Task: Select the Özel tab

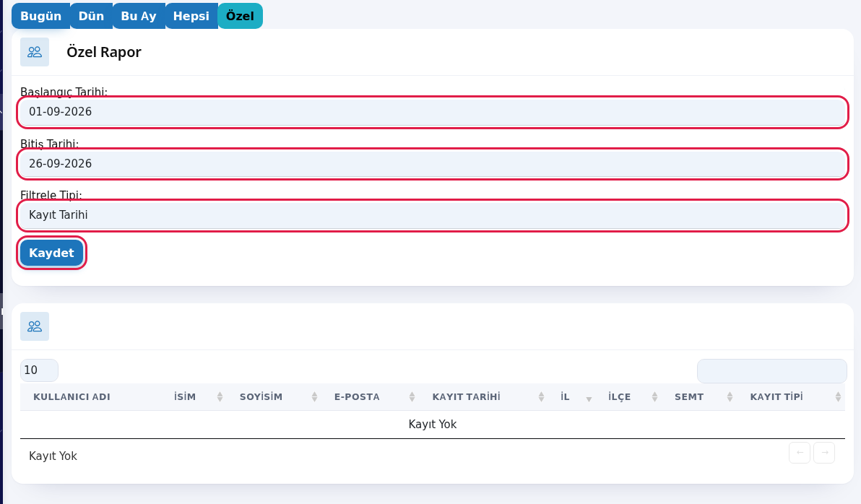Action: (240, 16)
